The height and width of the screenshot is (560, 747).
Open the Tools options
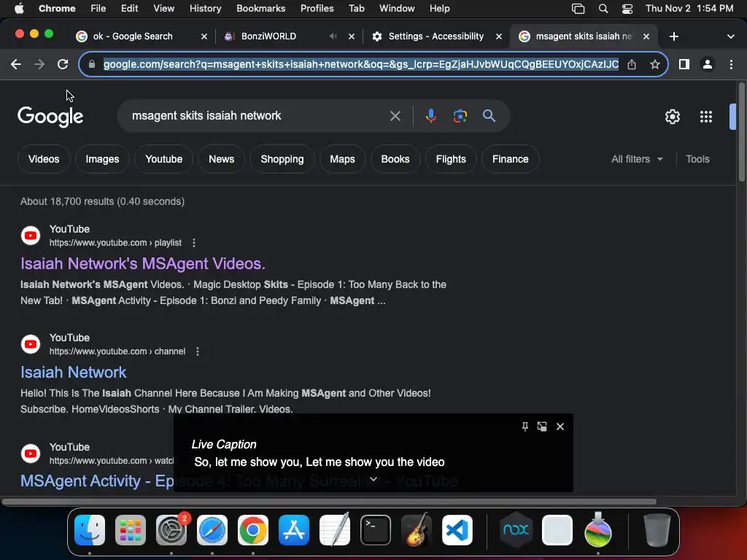click(697, 159)
